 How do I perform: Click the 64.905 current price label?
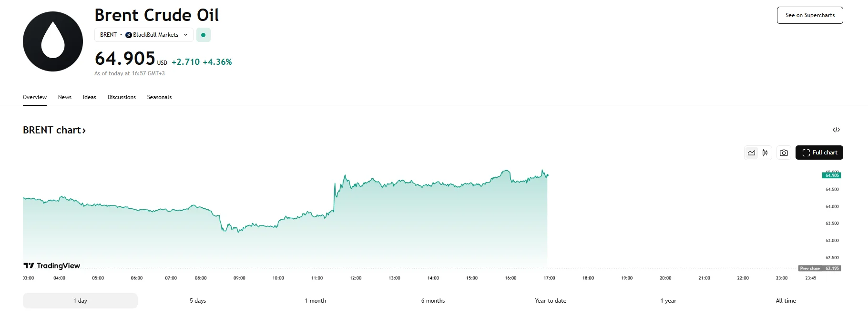click(x=831, y=175)
